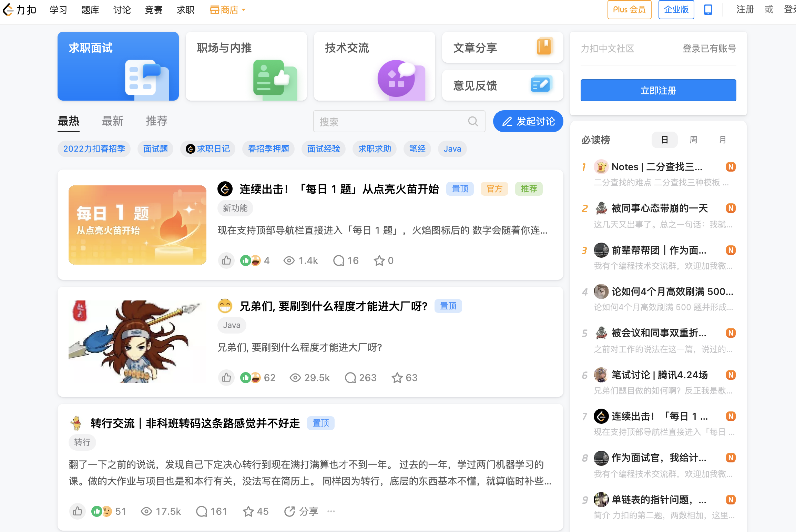
Task: Open more options ellipsis on 转行交流 post
Action: point(331,511)
